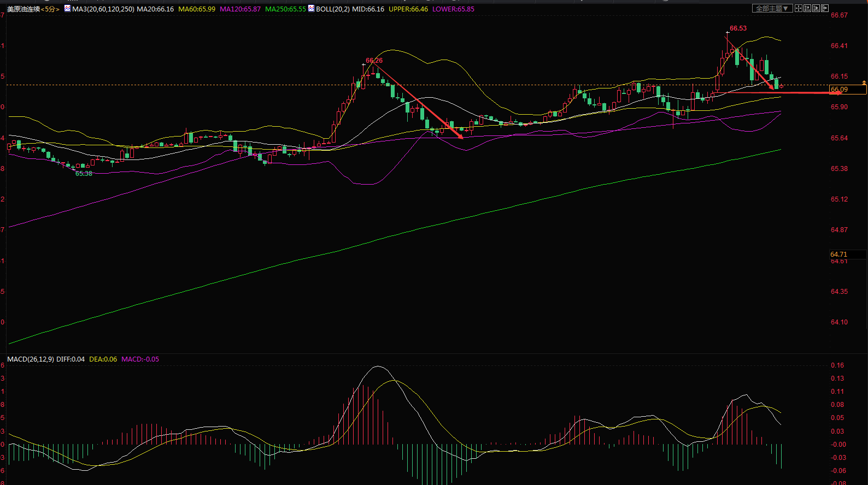Click the MID:66.16 Bollinger value

[369, 9]
